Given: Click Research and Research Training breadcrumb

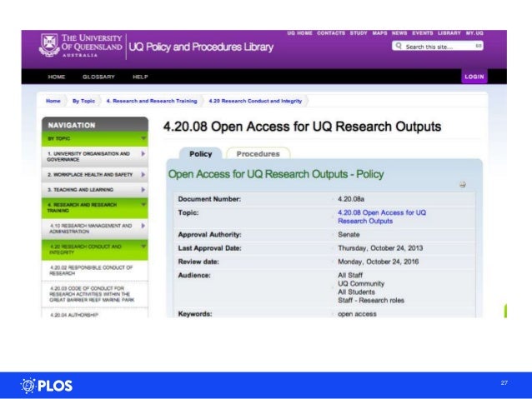Looking at the screenshot, I should 152,101.
